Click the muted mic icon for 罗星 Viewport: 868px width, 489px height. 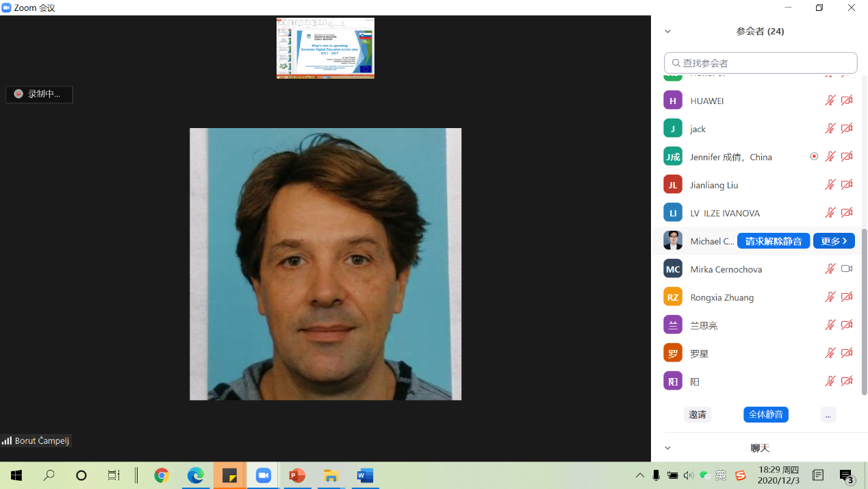point(830,353)
